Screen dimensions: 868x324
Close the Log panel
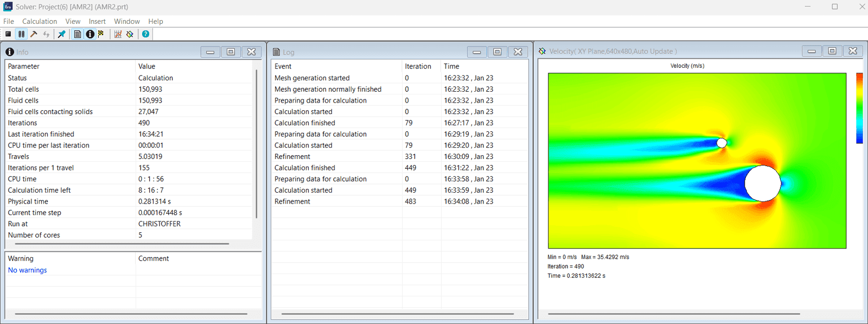(x=518, y=52)
